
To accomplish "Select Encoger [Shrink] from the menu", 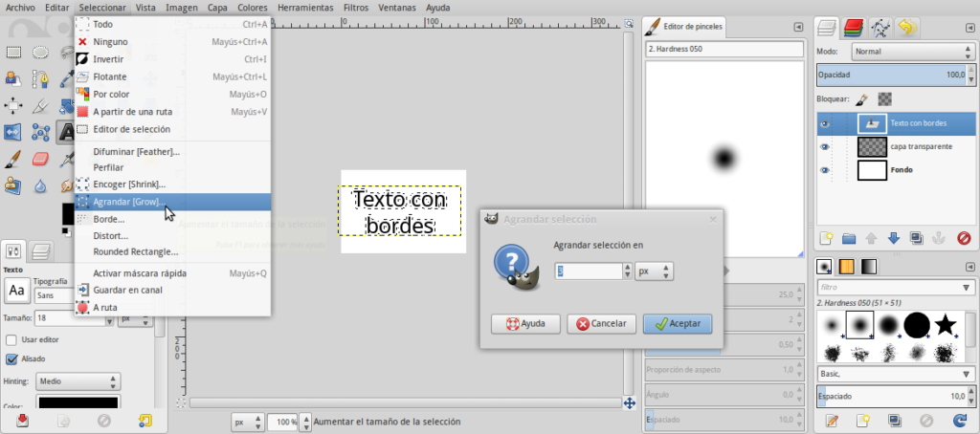I will (x=129, y=184).
